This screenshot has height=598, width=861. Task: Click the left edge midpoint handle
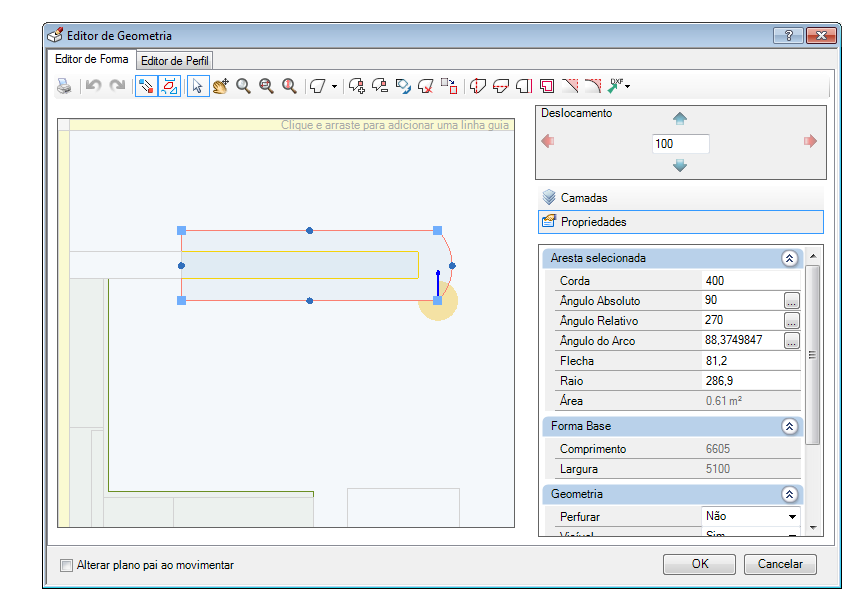tap(182, 266)
